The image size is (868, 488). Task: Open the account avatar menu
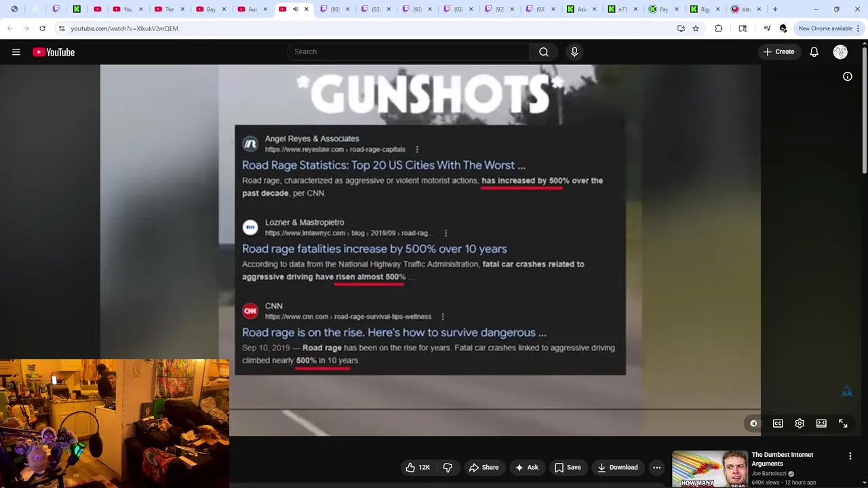pyautogui.click(x=840, y=52)
